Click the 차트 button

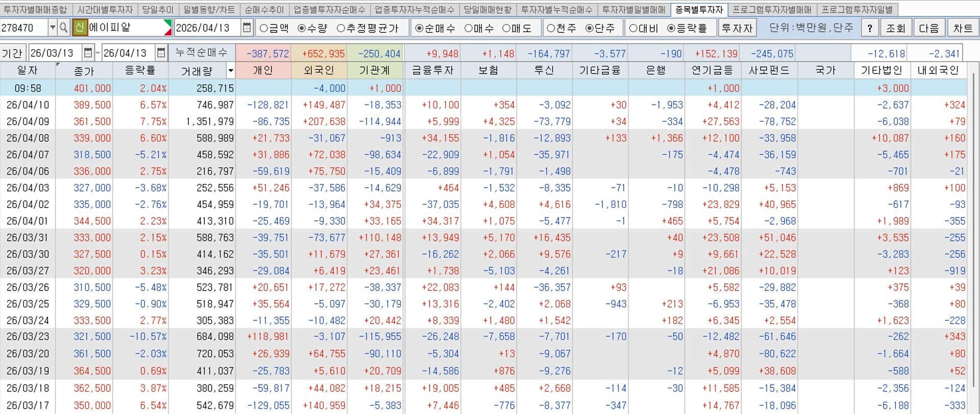point(963,28)
